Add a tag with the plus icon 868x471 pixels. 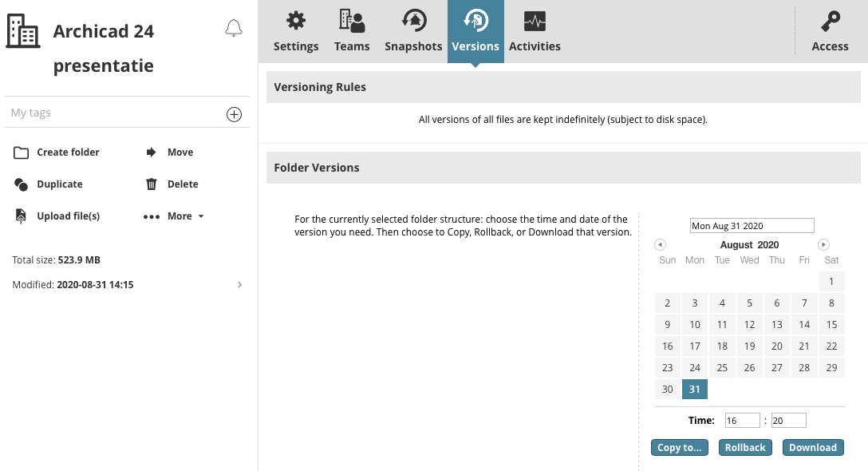point(235,114)
